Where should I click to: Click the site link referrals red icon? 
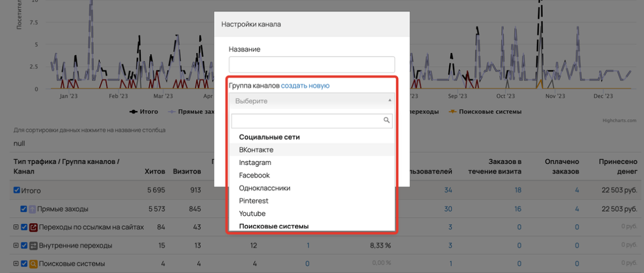point(33,227)
